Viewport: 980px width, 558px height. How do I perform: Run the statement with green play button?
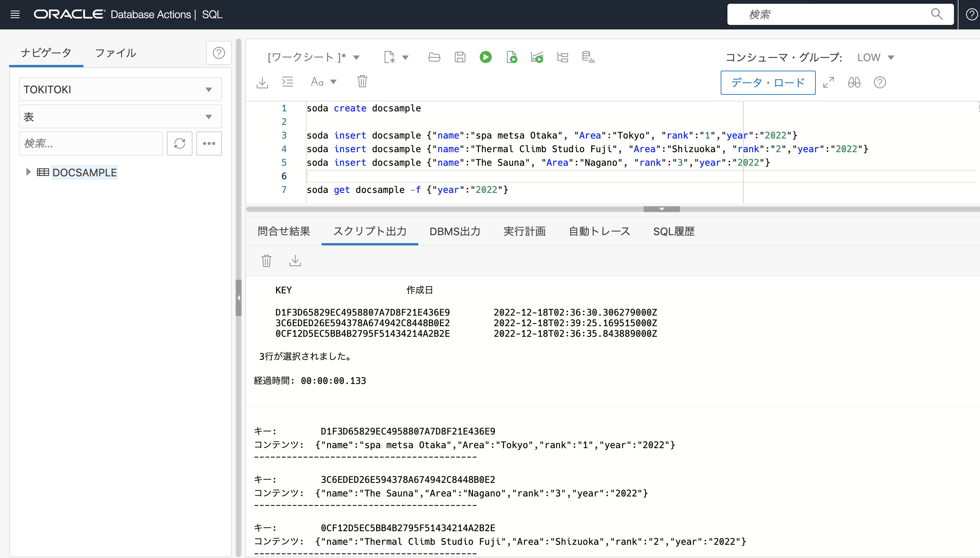(x=485, y=57)
